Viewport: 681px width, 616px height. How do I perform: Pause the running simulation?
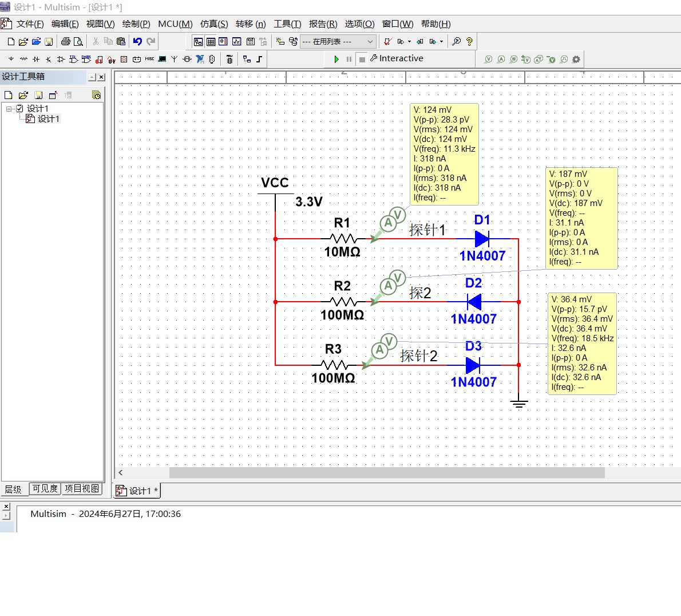coord(349,59)
